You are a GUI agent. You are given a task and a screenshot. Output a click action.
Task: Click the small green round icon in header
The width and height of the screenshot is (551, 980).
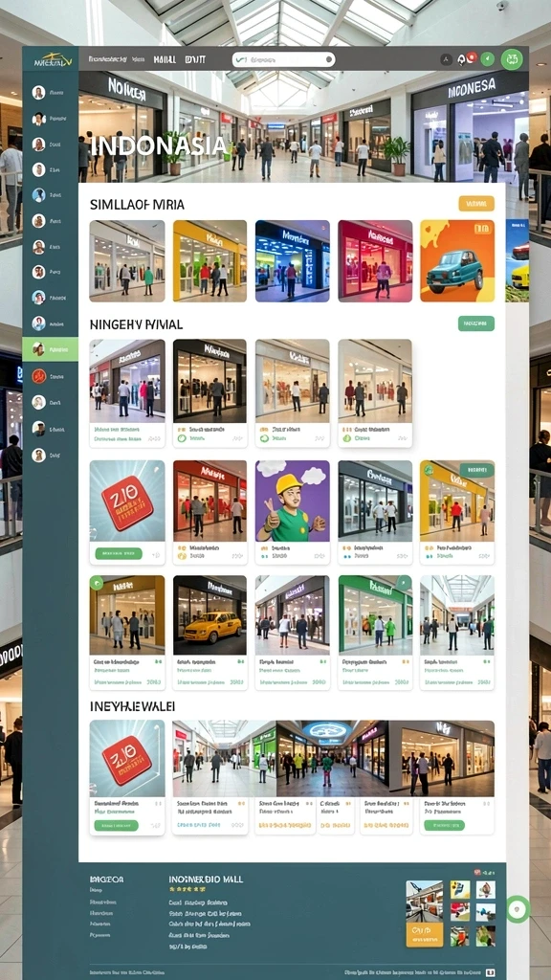(x=488, y=59)
